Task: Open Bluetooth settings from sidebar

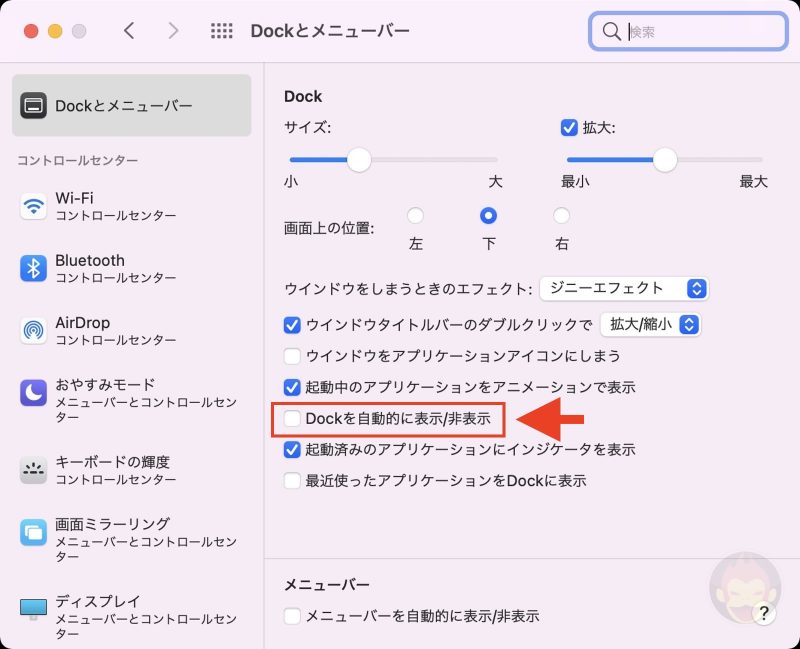Action: click(x=60, y=268)
